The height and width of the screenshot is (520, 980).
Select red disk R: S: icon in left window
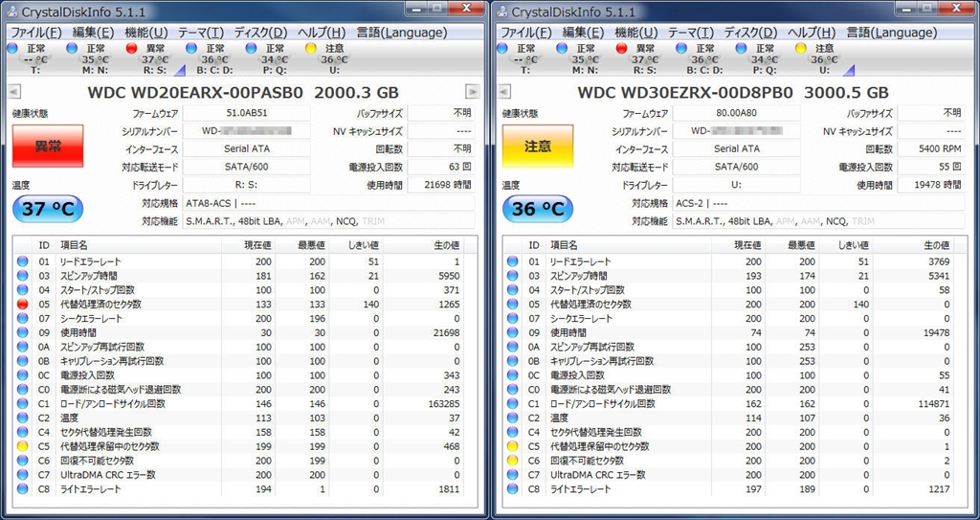131,49
